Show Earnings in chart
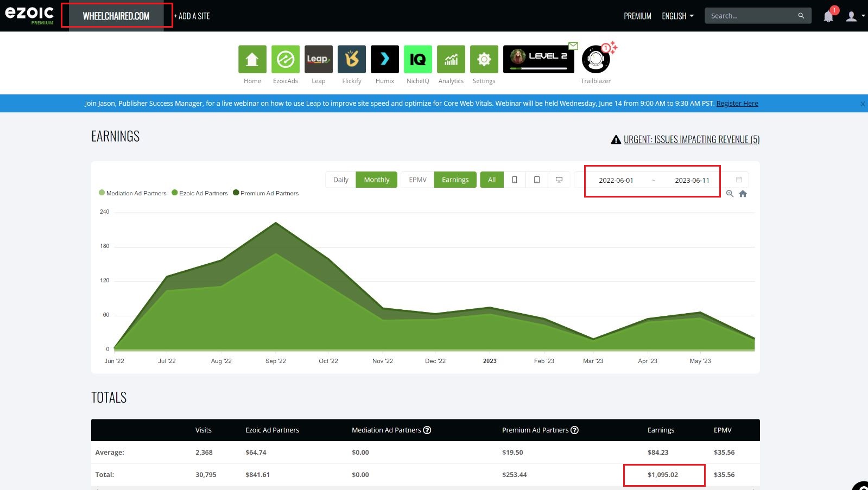 coord(455,180)
